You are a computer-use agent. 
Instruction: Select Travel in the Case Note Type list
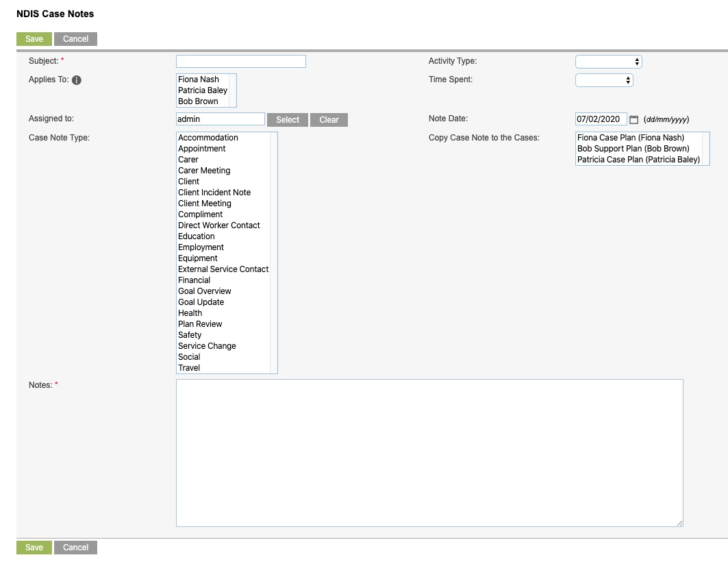pyautogui.click(x=188, y=368)
